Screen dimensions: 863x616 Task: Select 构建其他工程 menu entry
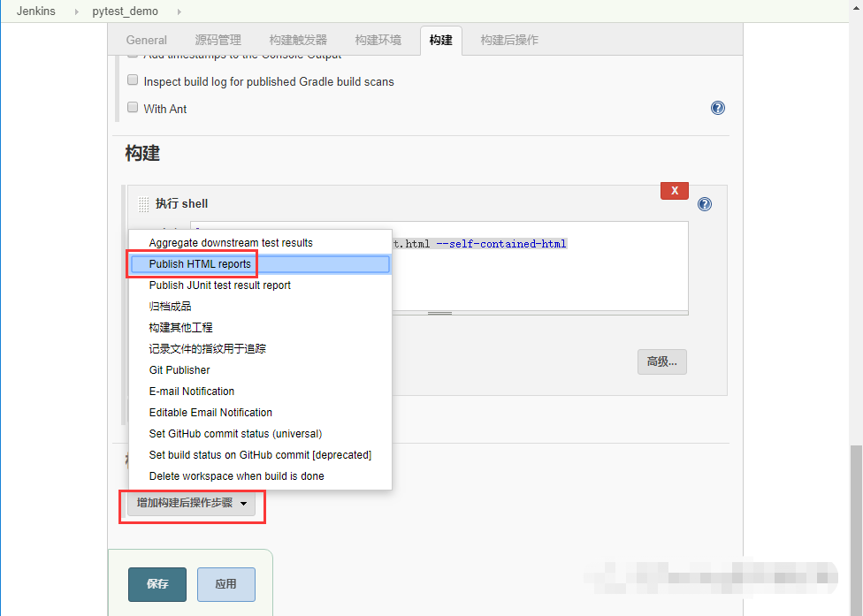click(x=260, y=328)
